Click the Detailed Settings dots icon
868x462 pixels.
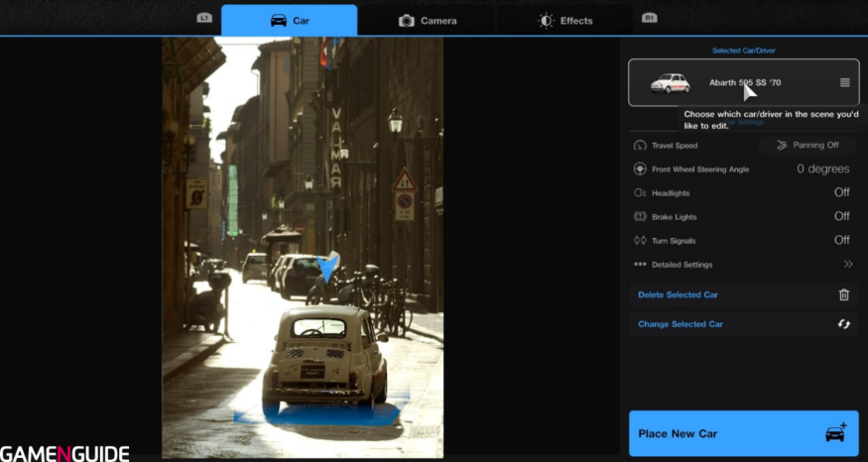click(640, 264)
